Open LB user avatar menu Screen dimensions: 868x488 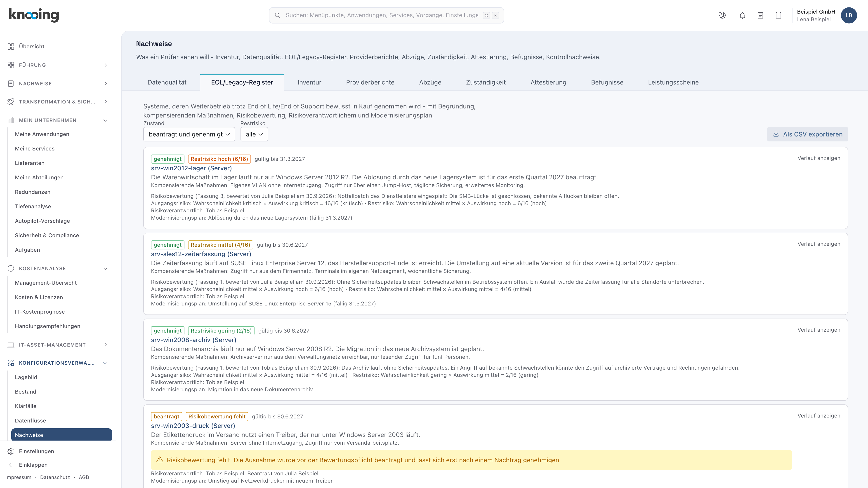(849, 15)
